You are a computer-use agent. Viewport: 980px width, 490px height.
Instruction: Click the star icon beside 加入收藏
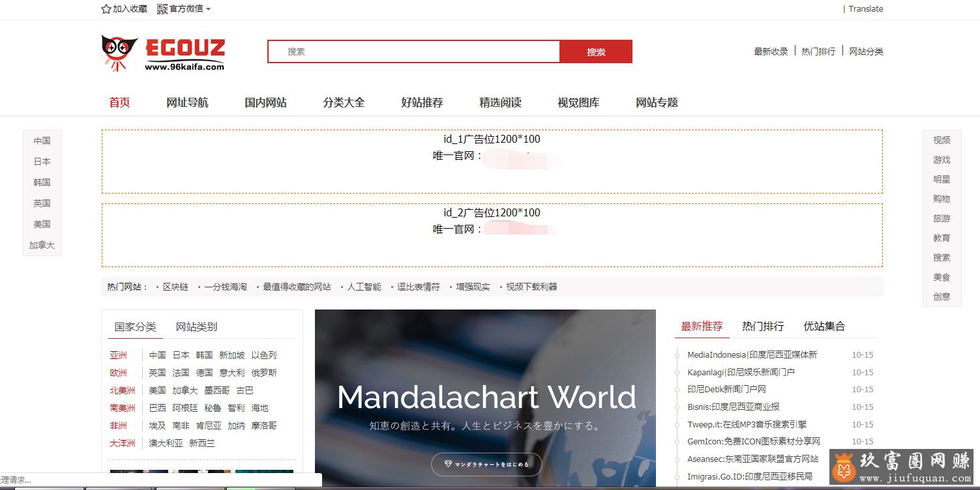click(106, 9)
